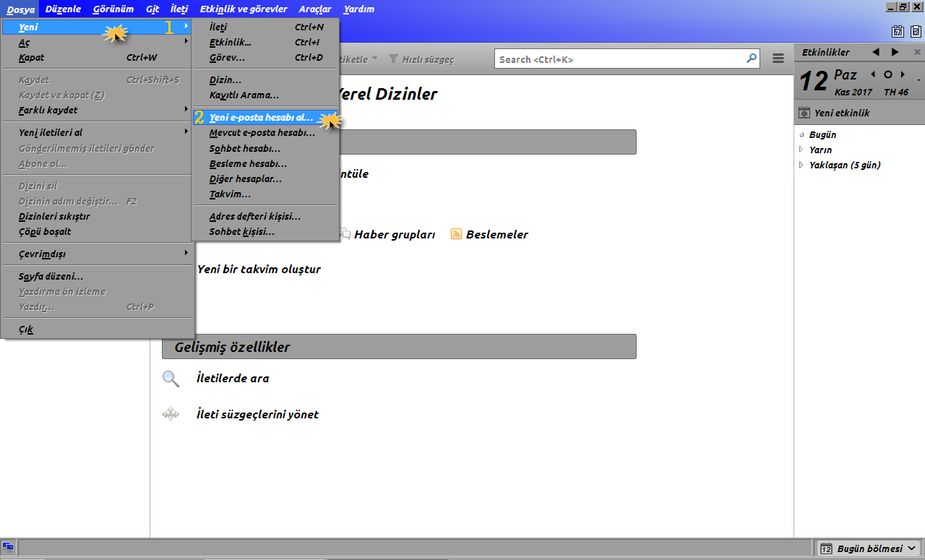Click Yeni bir takvim oluştur
Image resolution: width=925 pixels, height=560 pixels.
[259, 269]
